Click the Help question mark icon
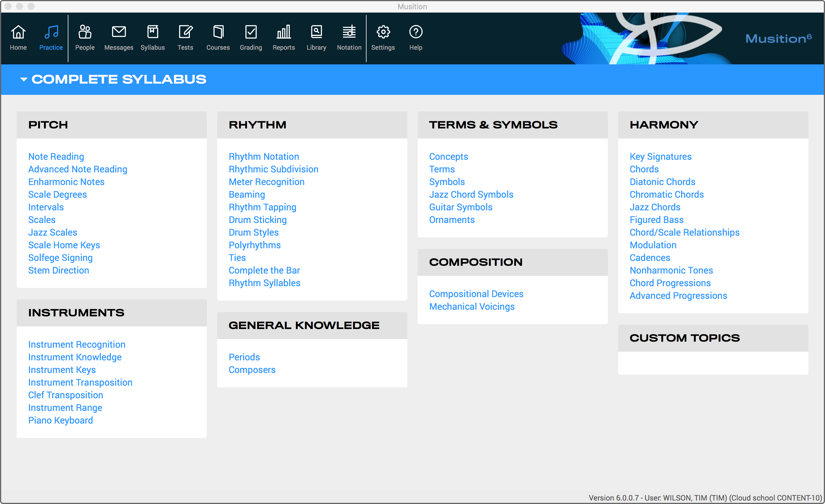The width and height of the screenshot is (825, 504). [415, 32]
